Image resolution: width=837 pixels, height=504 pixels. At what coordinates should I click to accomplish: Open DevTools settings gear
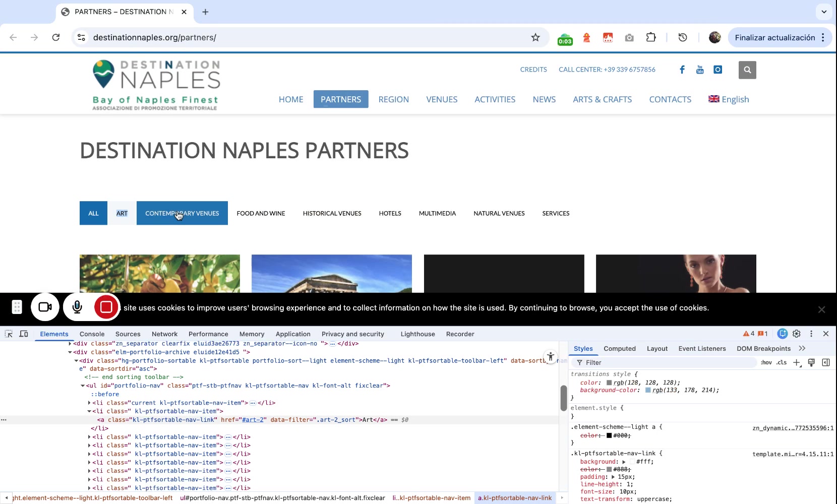click(797, 334)
